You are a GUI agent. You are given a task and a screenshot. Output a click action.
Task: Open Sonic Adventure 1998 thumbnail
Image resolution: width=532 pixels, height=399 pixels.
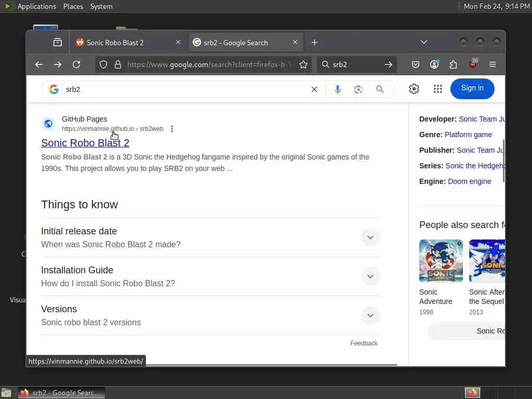(441, 261)
